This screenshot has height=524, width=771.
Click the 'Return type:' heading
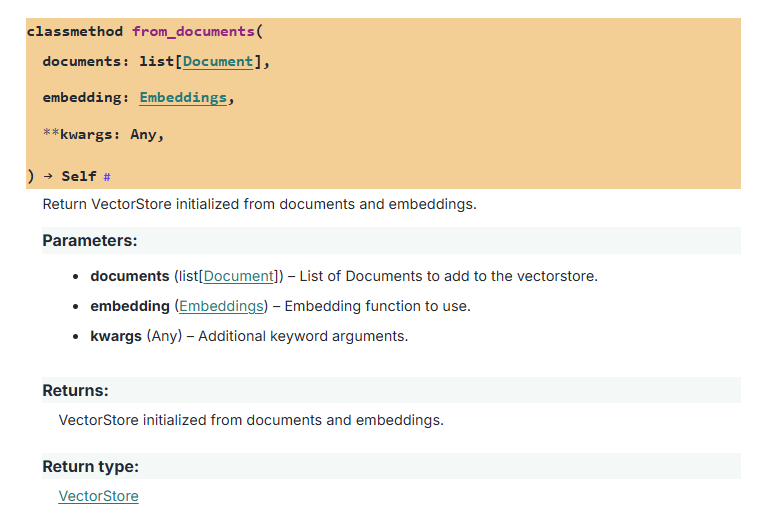pyautogui.click(x=90, y=466)
